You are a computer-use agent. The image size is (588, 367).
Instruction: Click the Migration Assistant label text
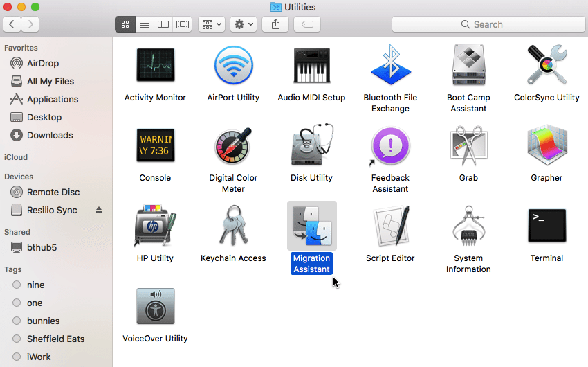coord(311,263)
